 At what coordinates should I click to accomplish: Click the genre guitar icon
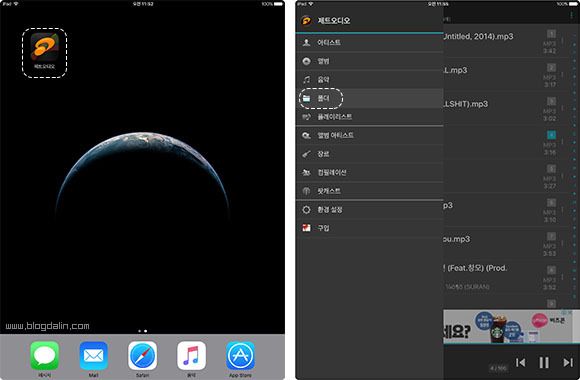(x=306, y=154)
